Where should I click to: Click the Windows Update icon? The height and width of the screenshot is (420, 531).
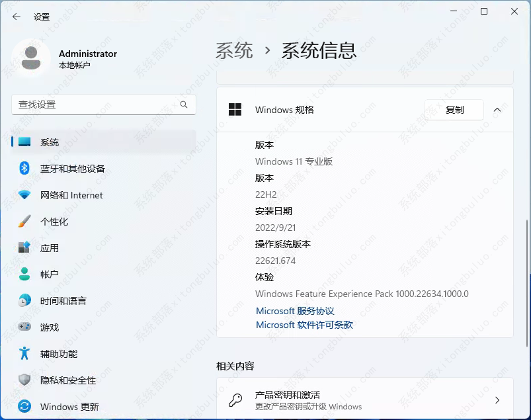(24, 406)
